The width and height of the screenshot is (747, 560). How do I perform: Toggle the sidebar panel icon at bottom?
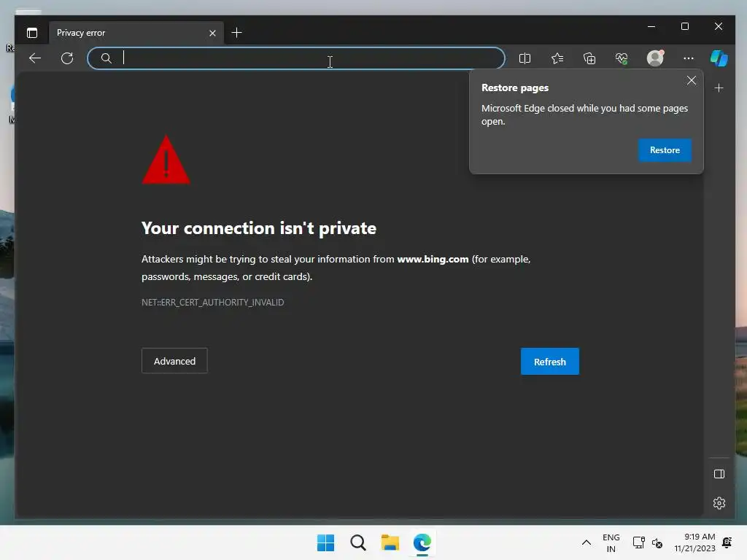(719, 474)
